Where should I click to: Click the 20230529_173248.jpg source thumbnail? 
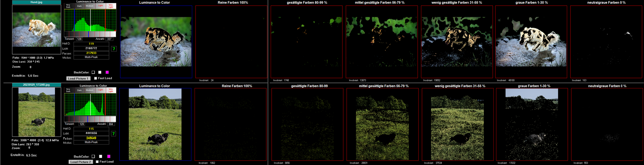37,112
